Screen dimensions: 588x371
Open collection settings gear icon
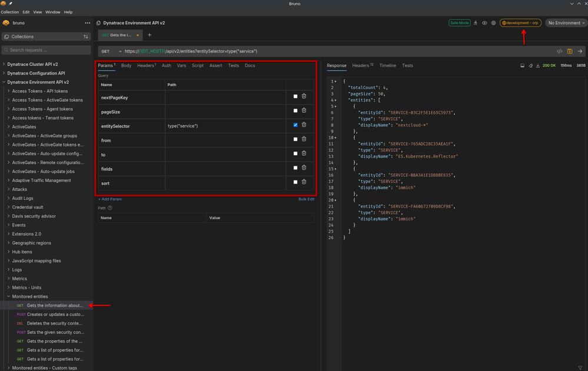[x=493, y=23]
